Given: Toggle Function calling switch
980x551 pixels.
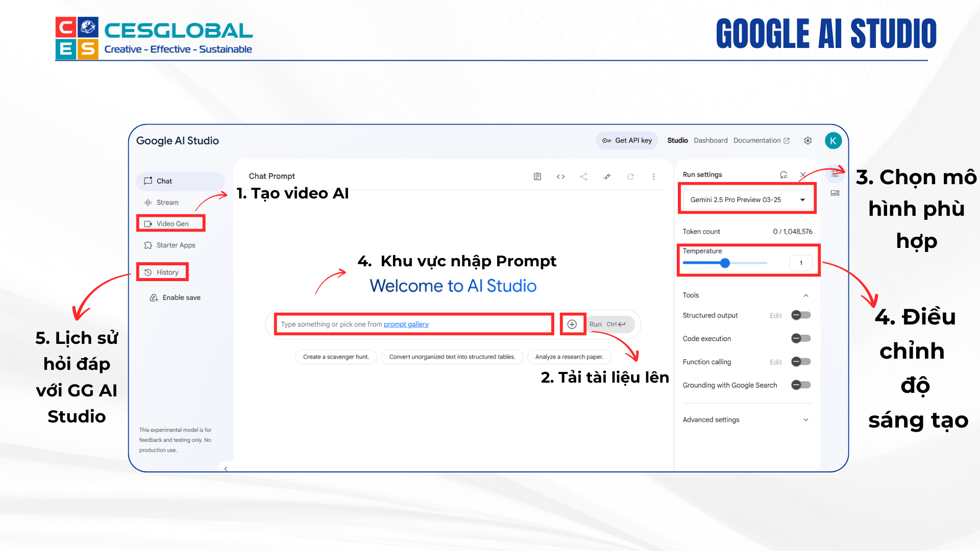Looking at the screenshot, I should pos(801,362).
